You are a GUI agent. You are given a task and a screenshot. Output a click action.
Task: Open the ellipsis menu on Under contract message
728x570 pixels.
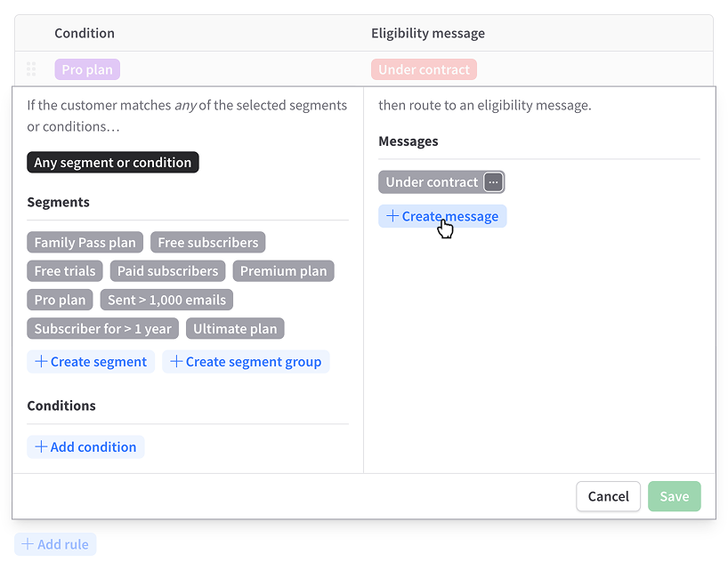[x=493, y=181]
